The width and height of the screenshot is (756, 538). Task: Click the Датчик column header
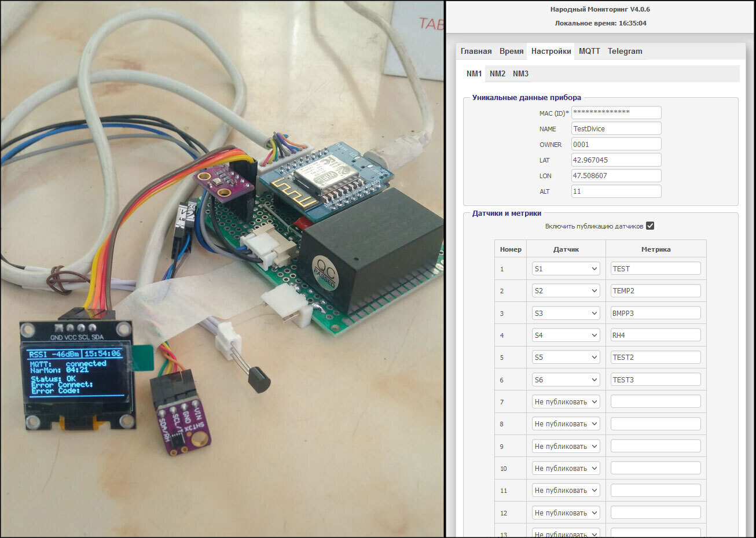tap(566, 249)
